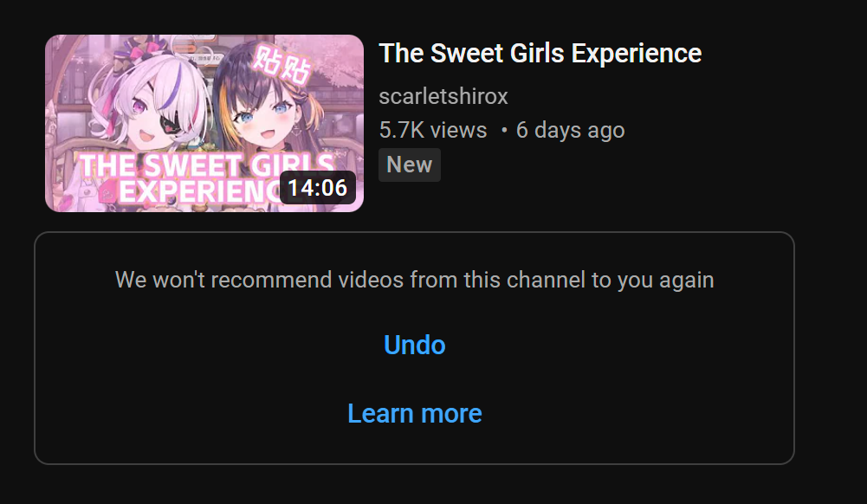
Task: Click the EXPERIENC overlay text on thumbnail
Action: click(200, 191)
